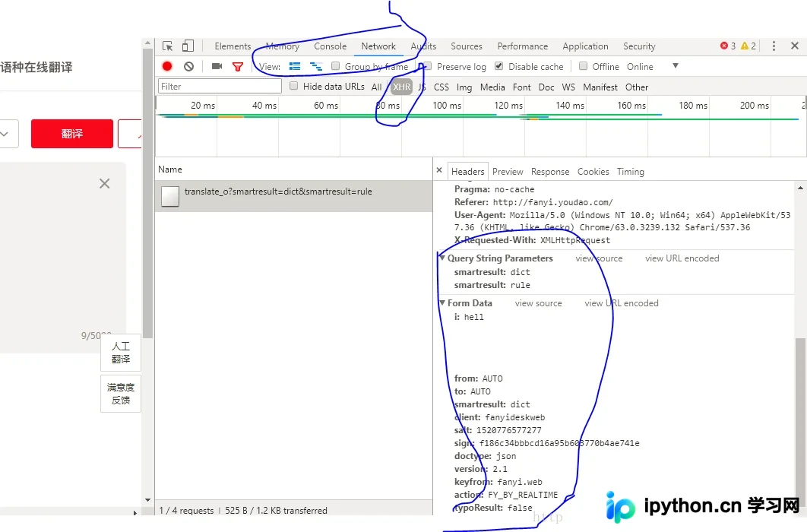Filter requests by Font type
Image resolution: width=807 pixels, height=532 pixels.
tap(521, 87)
